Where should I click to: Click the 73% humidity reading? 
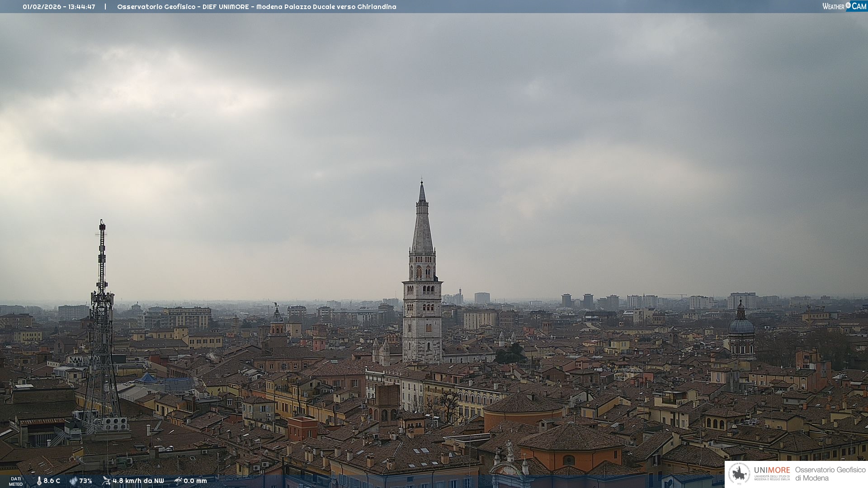coord(85,481)
